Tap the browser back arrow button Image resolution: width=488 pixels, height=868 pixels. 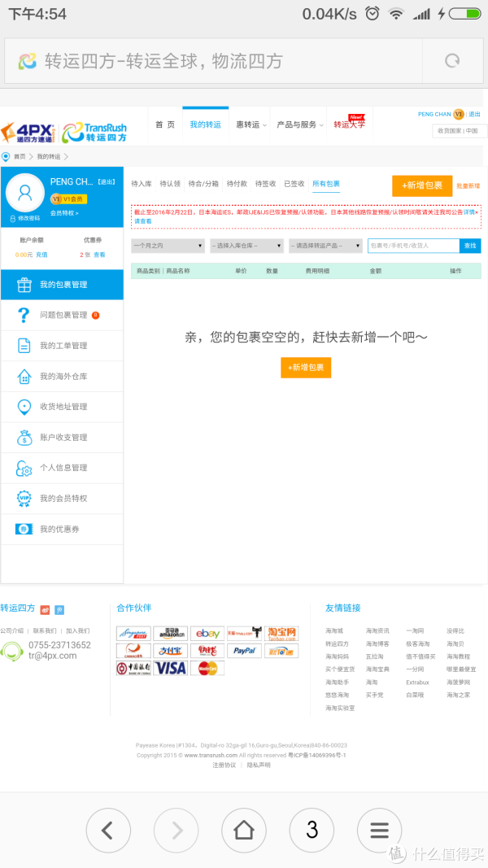pos(108,831)
